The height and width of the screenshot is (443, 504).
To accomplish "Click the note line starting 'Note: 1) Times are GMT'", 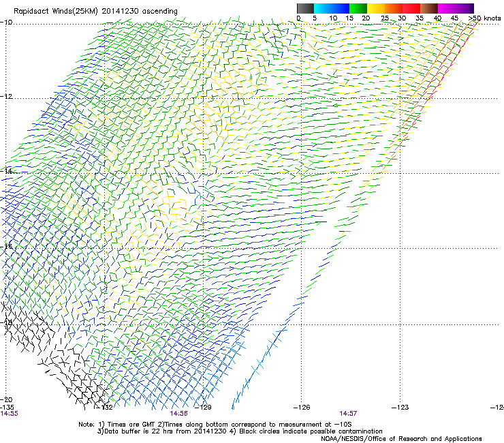I will [215, 425].
